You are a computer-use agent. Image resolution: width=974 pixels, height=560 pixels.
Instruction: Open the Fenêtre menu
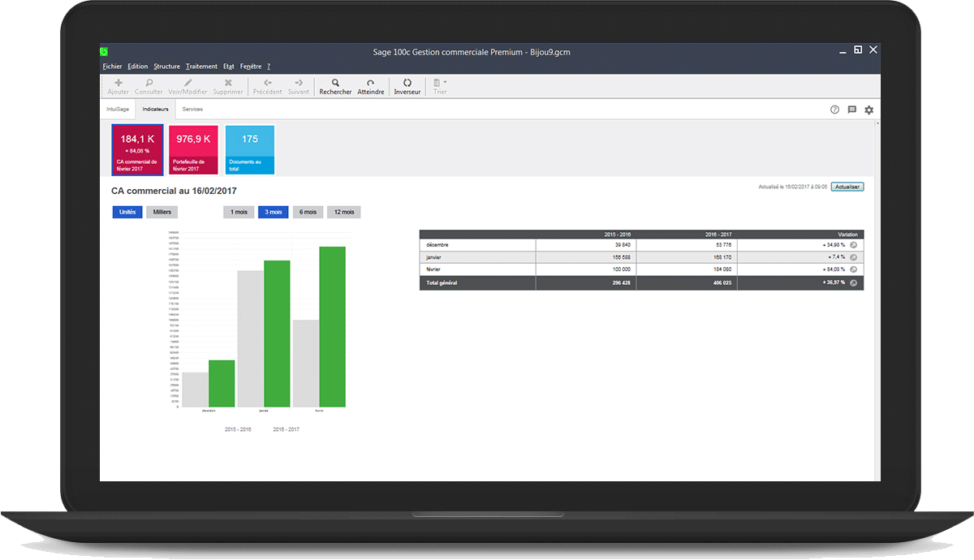pyautogui.click(x=251, y=67)
